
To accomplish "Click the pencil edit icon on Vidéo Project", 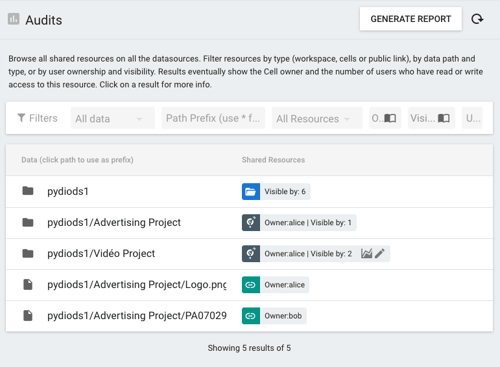I will 380,254.
